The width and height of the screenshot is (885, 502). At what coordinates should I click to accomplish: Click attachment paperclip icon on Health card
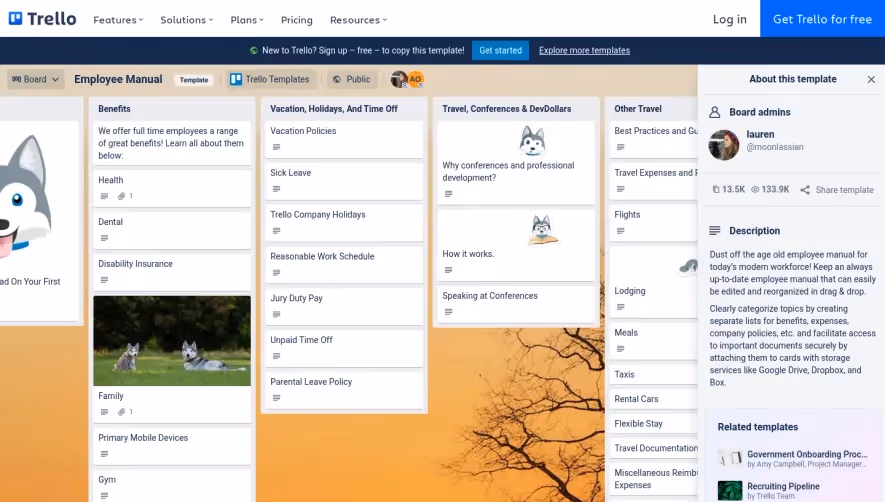point(121,196)
